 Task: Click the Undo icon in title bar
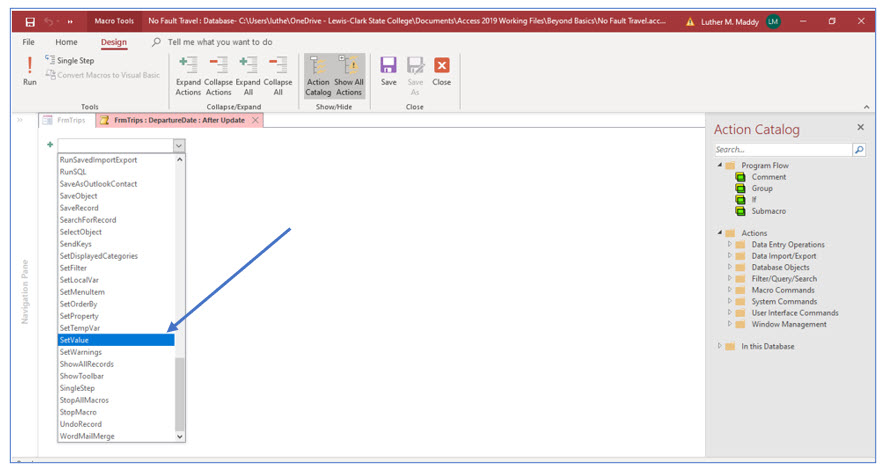coord(50,21)
